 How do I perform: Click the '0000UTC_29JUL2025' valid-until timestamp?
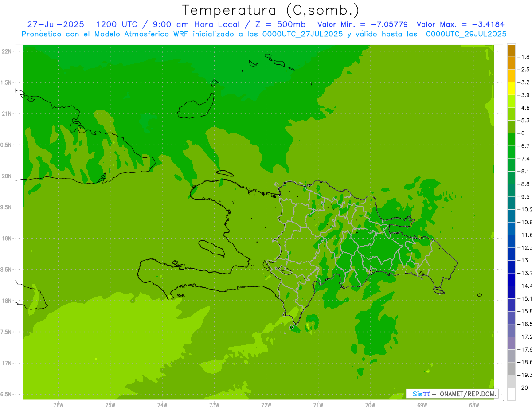point(466,34)
